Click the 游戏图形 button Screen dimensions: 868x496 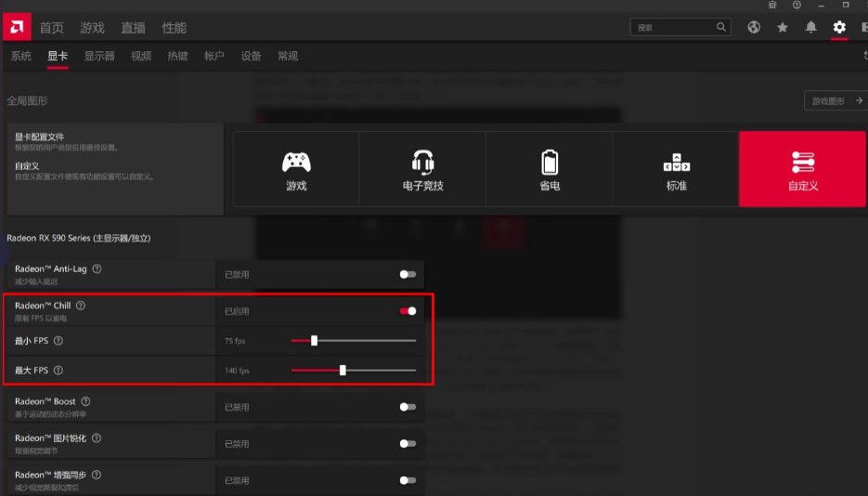coord(836,100)
